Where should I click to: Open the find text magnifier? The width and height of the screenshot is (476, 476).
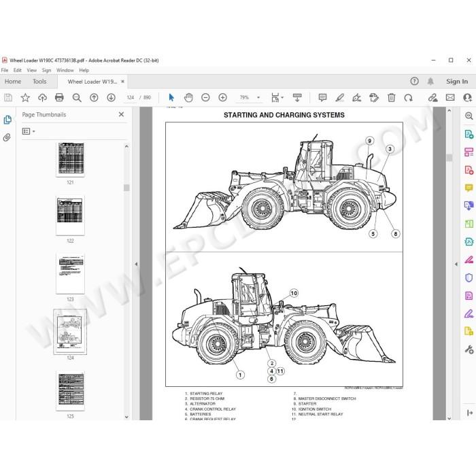click(x=77, y=97)
